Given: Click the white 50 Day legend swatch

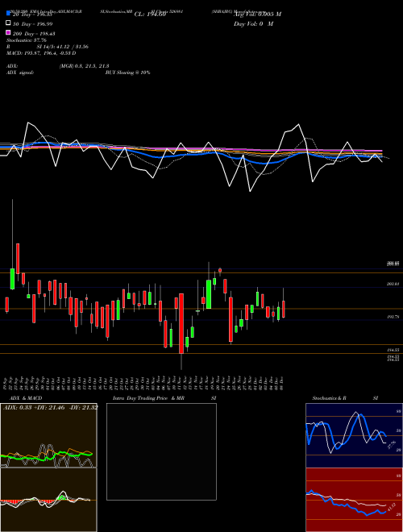Looking at the screenshot, I should pos(8,23).
